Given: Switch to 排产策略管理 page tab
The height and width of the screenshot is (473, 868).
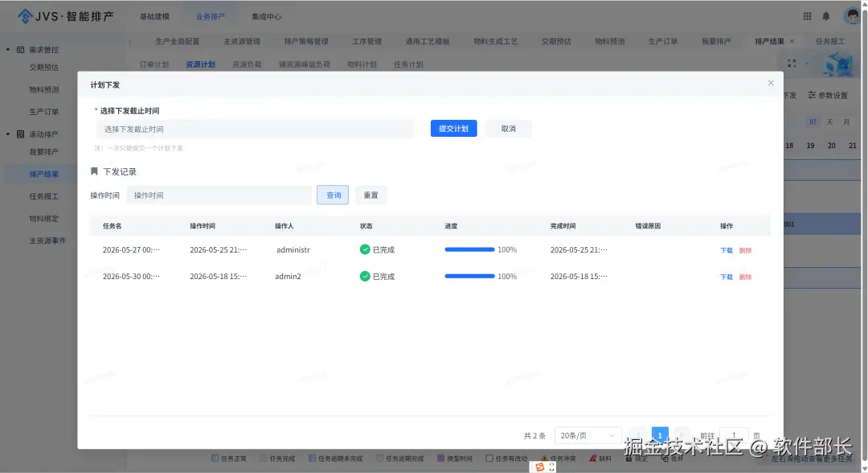Looking at the screenshot, I should pyautogui.click(x=306, y=42).
